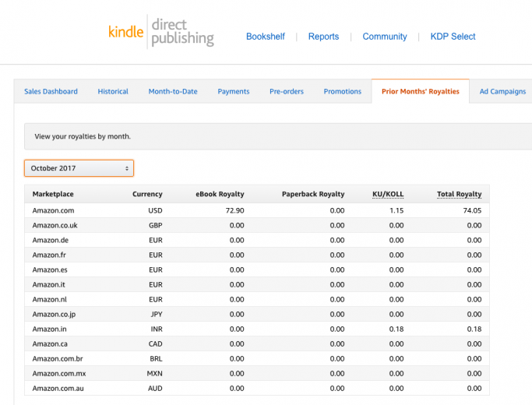Select the Amazon.co.uk marketplace row
The image size is (532, 405).
pyautogui.click(x=257, y=225)
